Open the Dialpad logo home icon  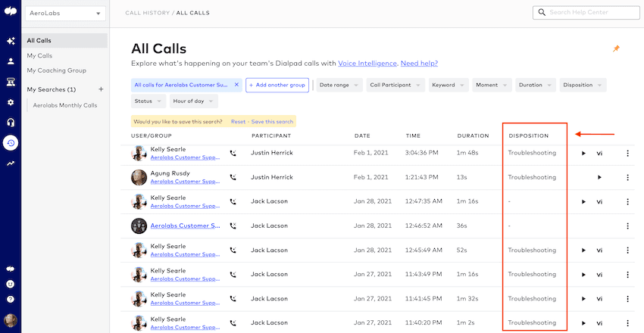click(10, 13)
